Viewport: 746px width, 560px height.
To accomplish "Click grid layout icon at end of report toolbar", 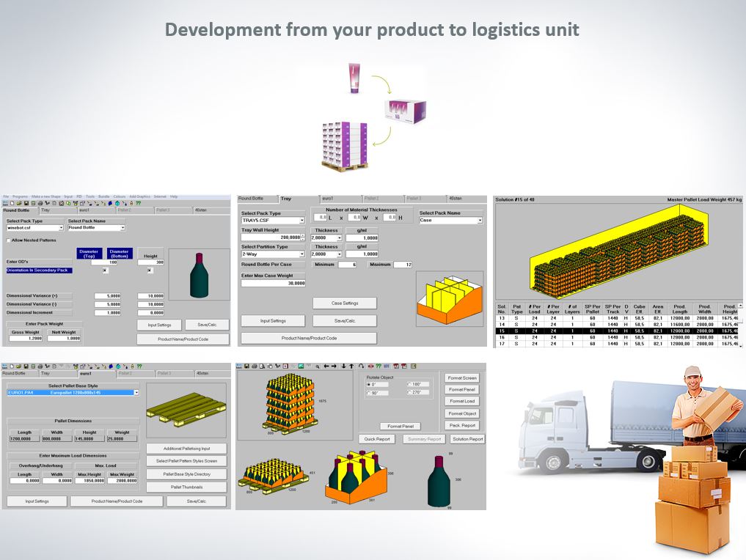I will tap(413, 366).
